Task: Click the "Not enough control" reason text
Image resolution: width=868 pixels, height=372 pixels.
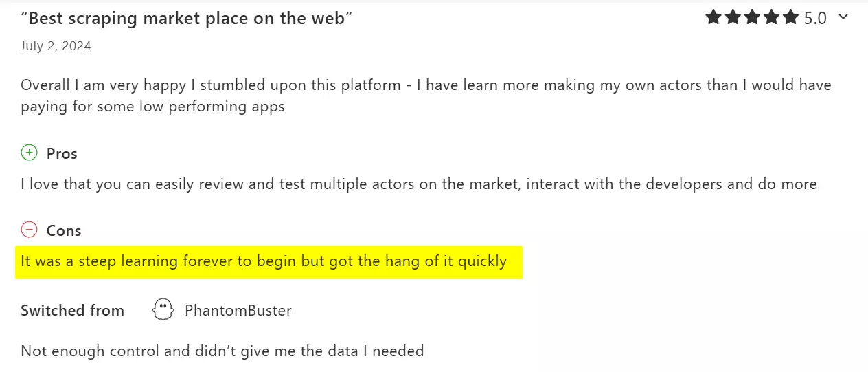Action: [222, 351]
